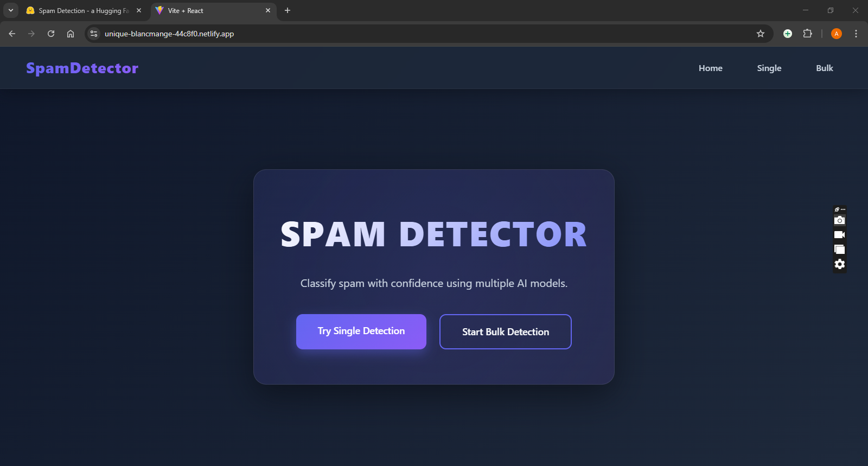The width and height of the screenshot is (868, 466).
Task: Switch to Spam Detection Hugging Face tab
Action: click(x=84, y=11)
